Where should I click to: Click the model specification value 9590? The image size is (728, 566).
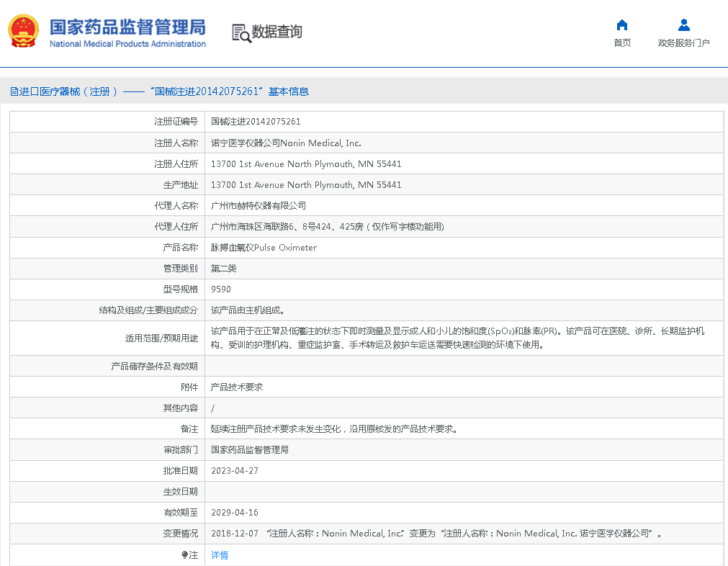pos(221,289)
